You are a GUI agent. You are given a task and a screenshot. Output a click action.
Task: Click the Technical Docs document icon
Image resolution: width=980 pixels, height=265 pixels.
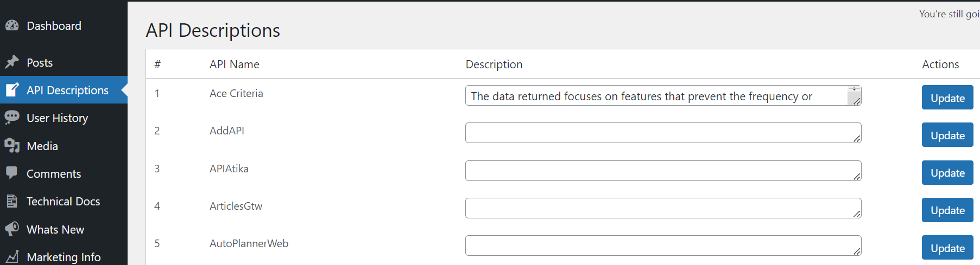[x=12, y=201]
